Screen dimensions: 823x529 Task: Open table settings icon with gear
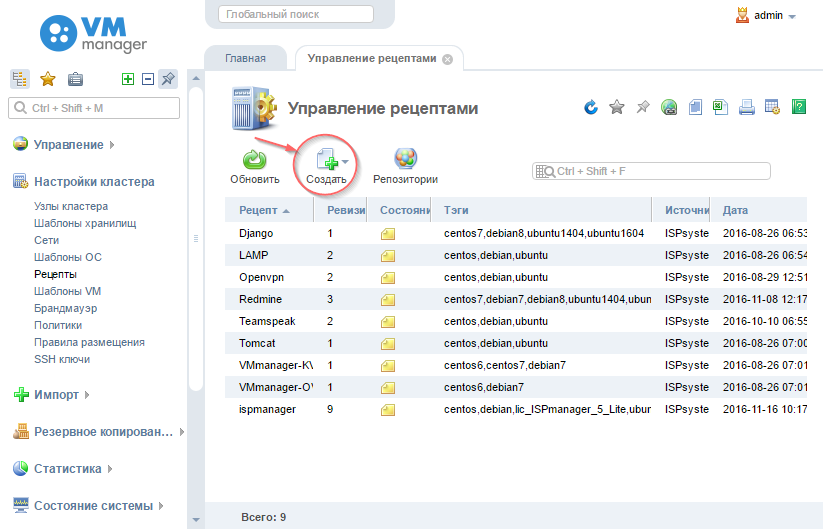pos(772,107)
